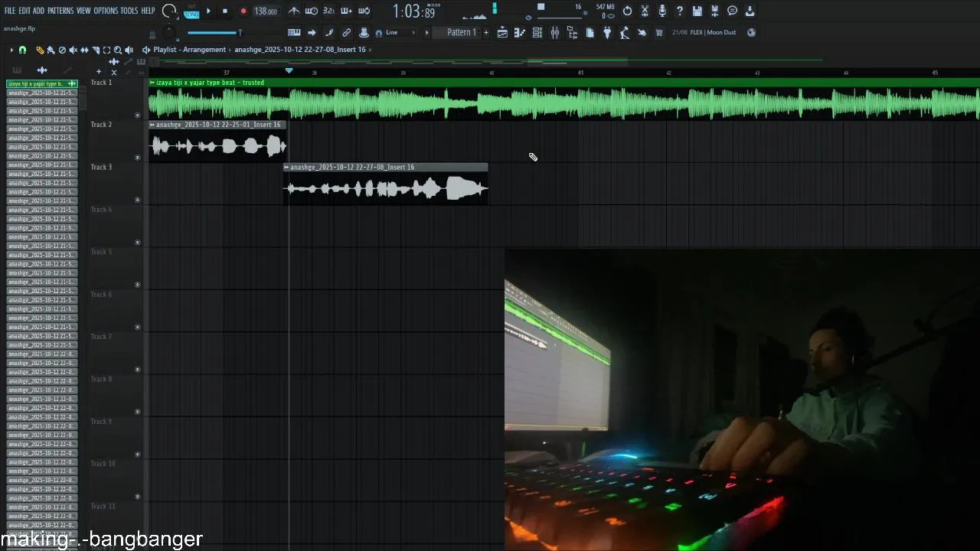The image size is (980, 551).
Task: Toggle the metronome
Action: [x=293, y=11]
